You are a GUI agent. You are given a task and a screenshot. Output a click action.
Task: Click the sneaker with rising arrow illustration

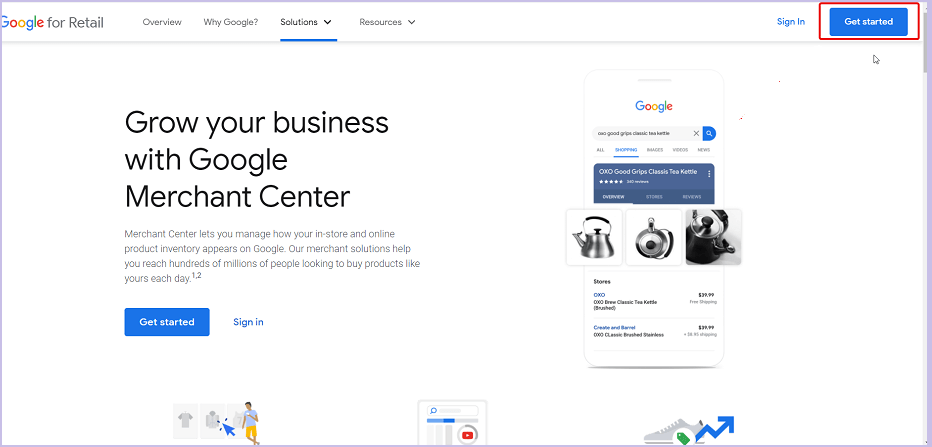click(689, 430)
